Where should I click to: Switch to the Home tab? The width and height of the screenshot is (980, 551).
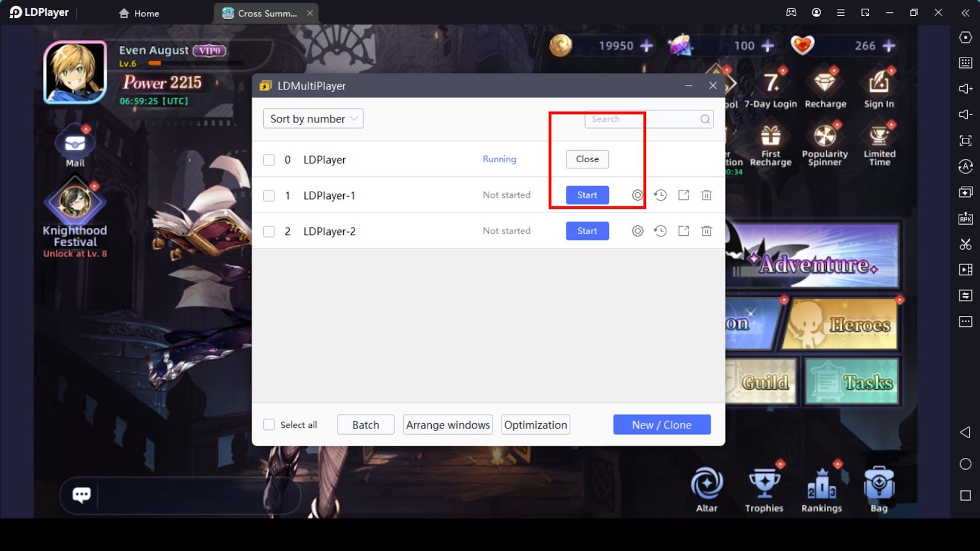click(x=139, y=13)
